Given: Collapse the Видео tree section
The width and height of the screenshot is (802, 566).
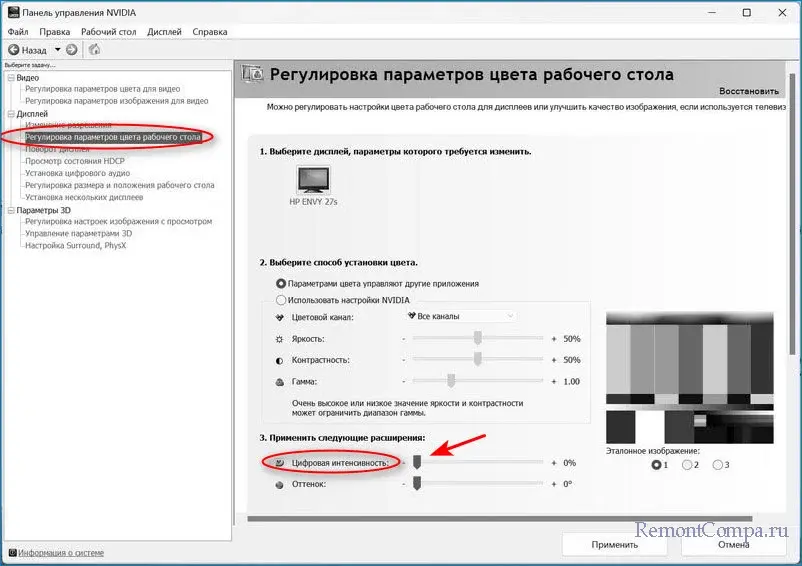Looking at the screenshot, I should pyautogui.click(x=10, y=78).
